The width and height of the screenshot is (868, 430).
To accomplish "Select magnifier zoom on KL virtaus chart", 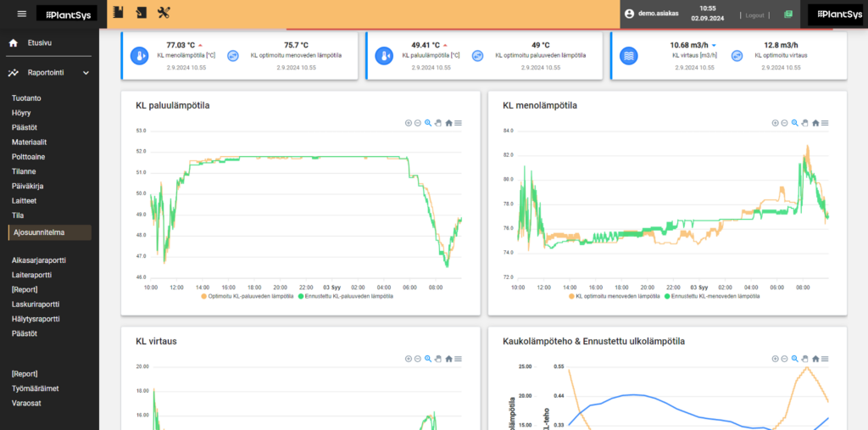I will 428,359.
